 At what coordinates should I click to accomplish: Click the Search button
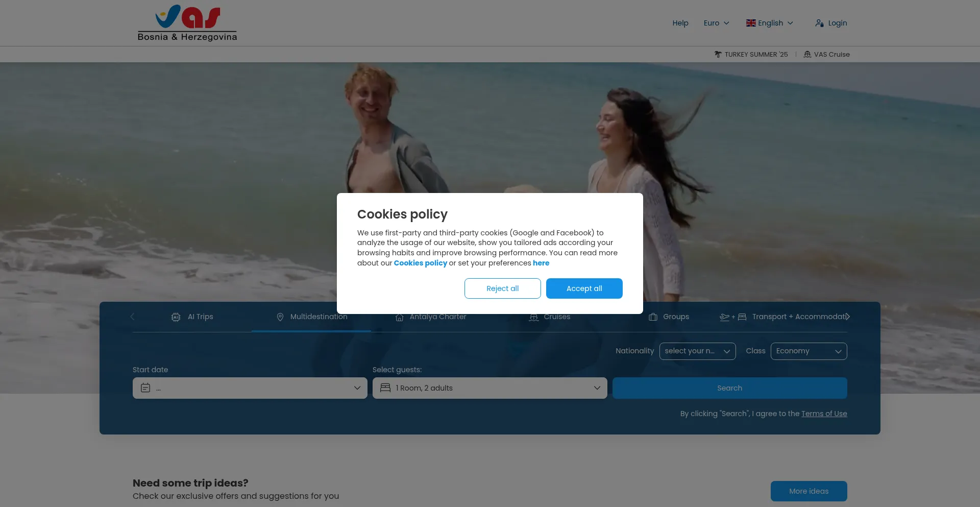coord(730,388)
